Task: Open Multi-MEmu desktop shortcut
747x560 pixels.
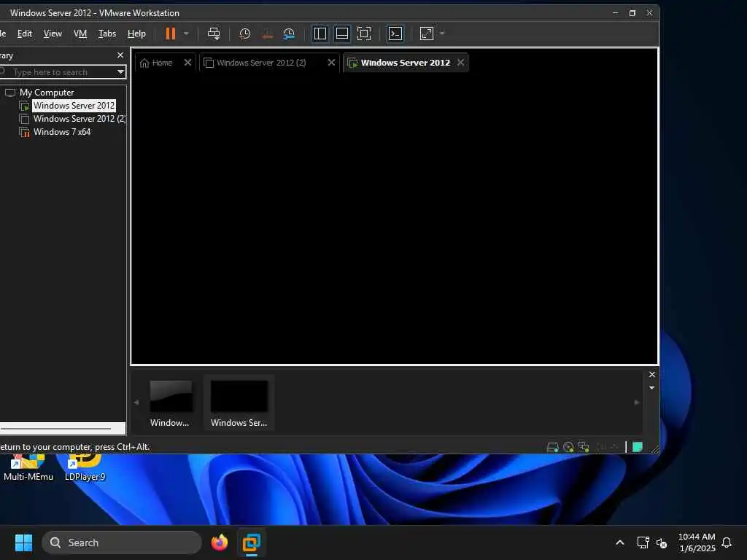Action: [x=28, y=467]
